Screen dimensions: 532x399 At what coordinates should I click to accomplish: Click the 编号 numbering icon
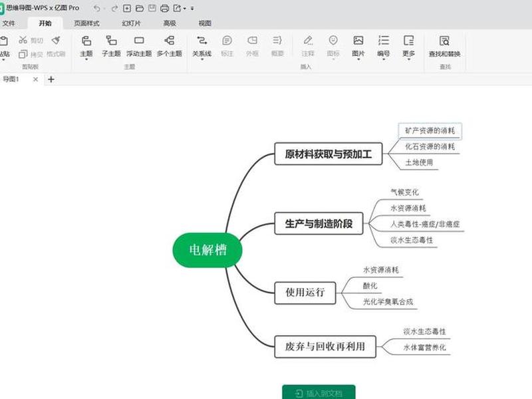384,41
